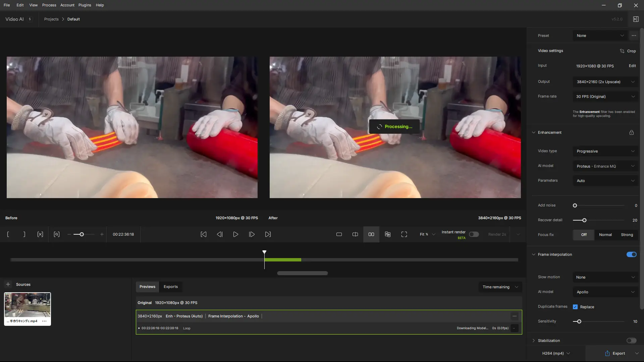Collapse the Enhancement section
This screenshot has width=644, height=362.
(x=534, y=132)
